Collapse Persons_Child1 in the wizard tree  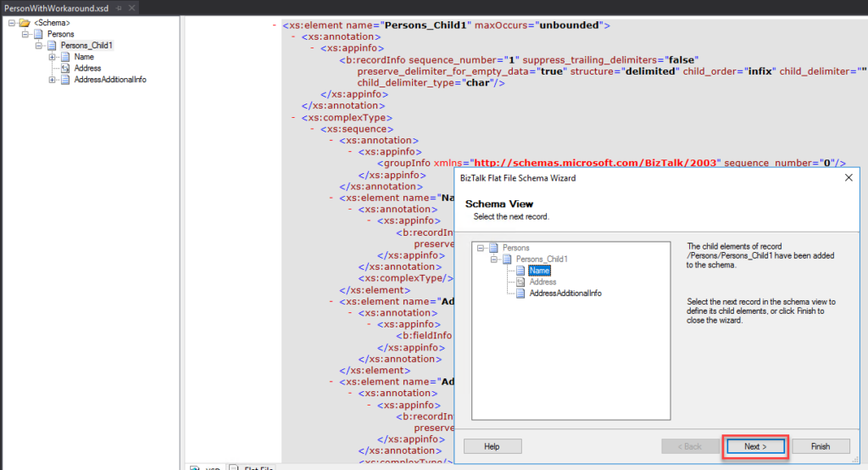[x=493, y=259]
